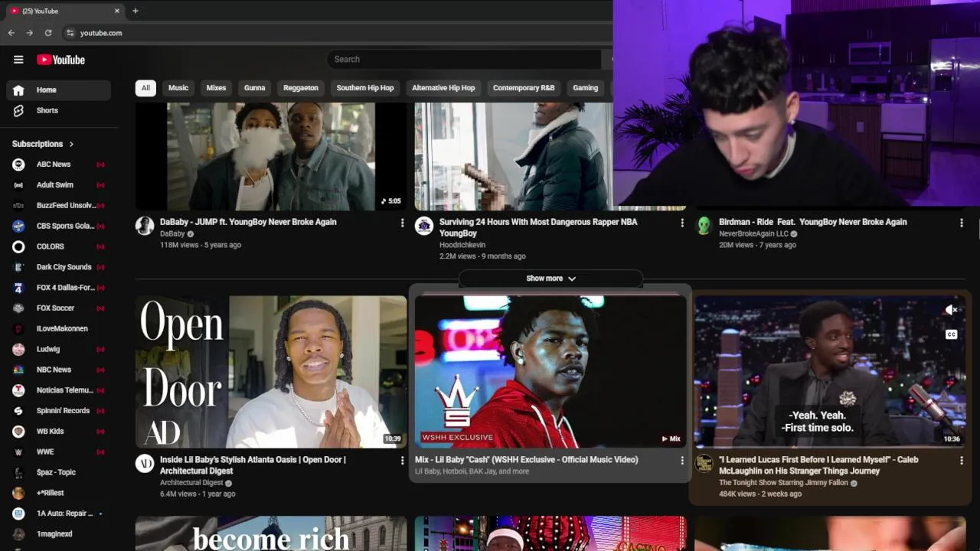This screenshot has width=980, height=551.
Task: Open Surviving 24 Hours video title
Action: [538, 227]
